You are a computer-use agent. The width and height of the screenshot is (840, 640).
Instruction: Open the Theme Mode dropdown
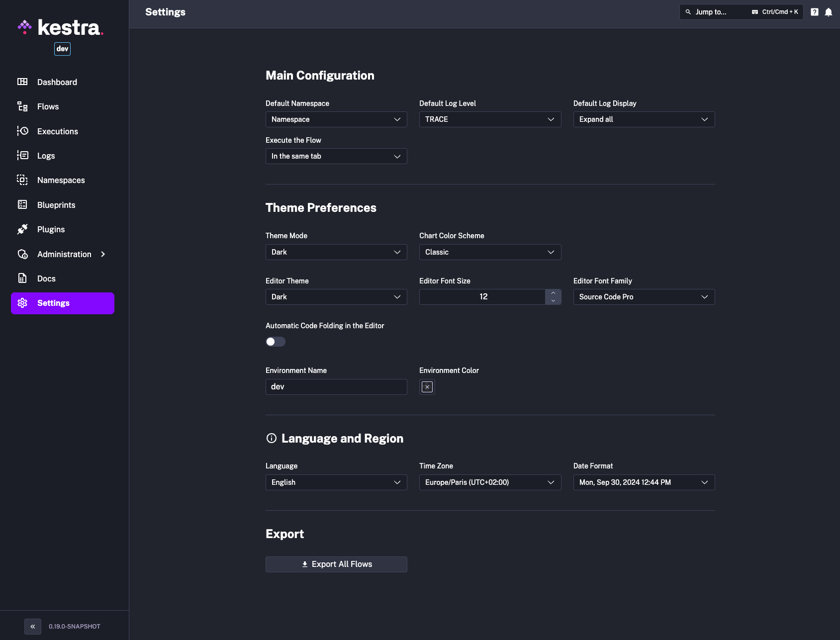tap(336, 252)
